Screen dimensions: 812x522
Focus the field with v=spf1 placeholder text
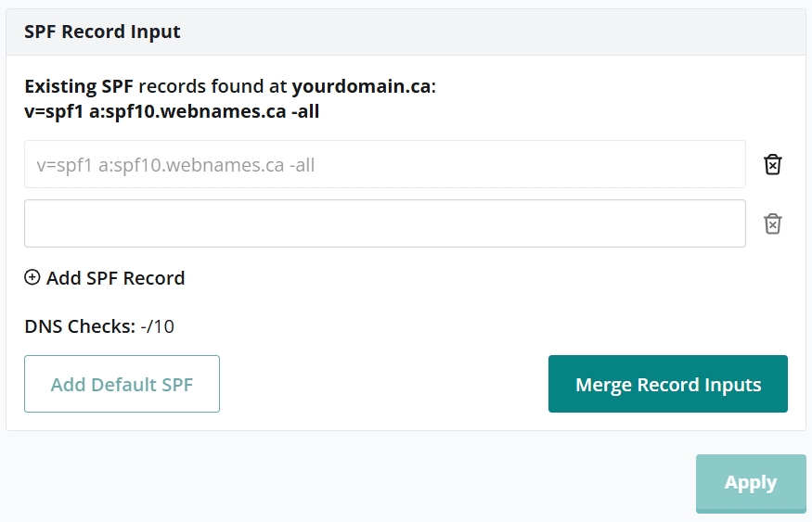(x=384, y=165)
